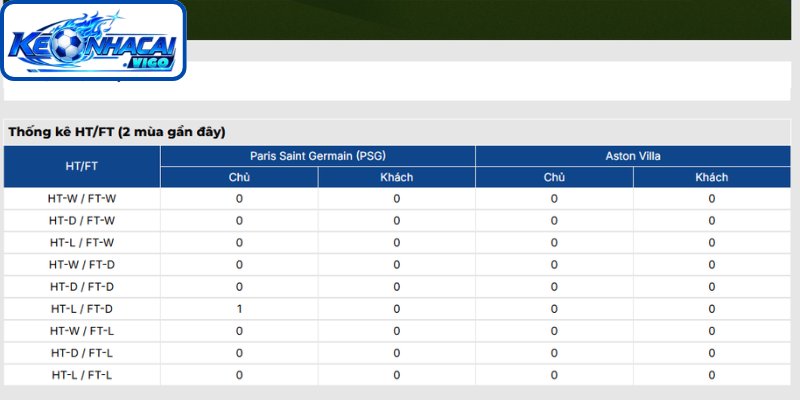800x400 pixels.
Task: Click the Chủ subheader under Aston Villa
Action: 554,177
